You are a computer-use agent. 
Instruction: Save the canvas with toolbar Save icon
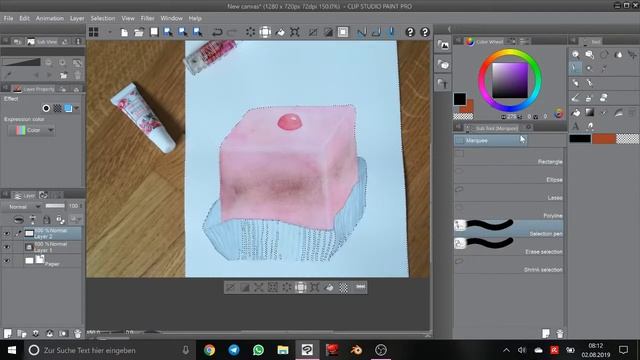click(154, 32)
